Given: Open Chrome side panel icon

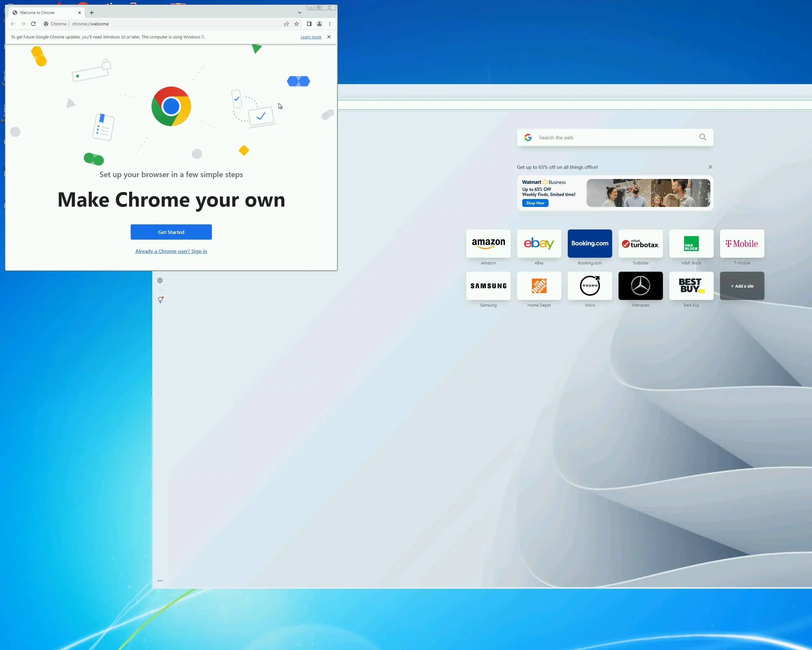Looking at the screenshot, I should pyautogui.click(x=309, y=24).
